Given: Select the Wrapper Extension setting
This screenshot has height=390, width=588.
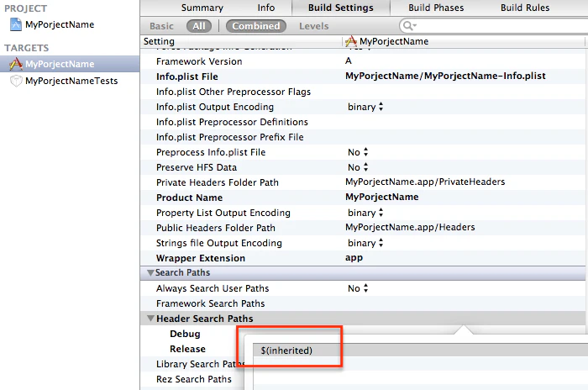Looking at the screenshot, I should 201,258.
